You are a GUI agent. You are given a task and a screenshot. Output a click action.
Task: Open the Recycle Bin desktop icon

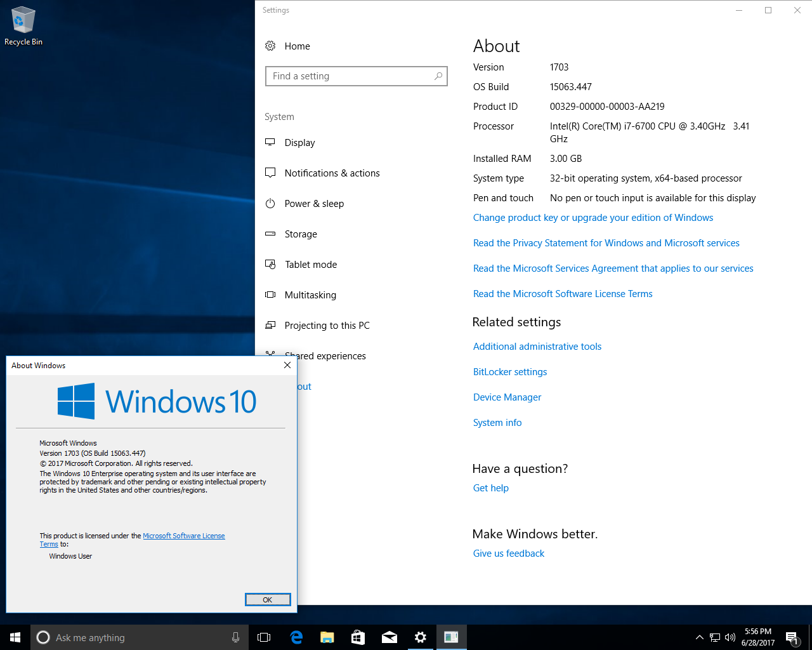(x=23, y=25)
